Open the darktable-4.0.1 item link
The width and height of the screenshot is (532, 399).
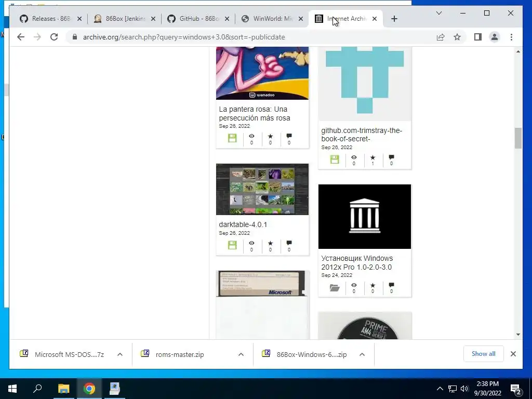click(243, 224)
